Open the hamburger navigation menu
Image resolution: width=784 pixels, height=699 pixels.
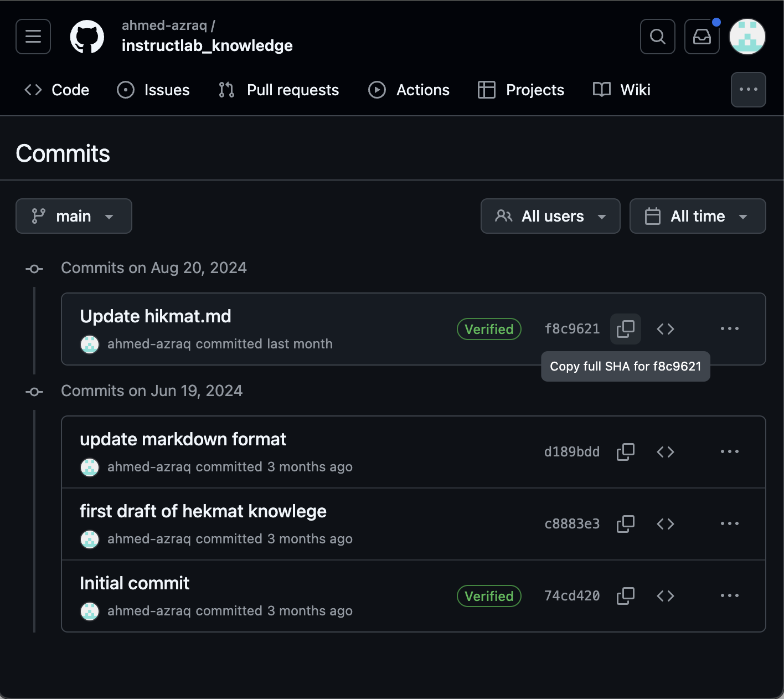point(33,37)
